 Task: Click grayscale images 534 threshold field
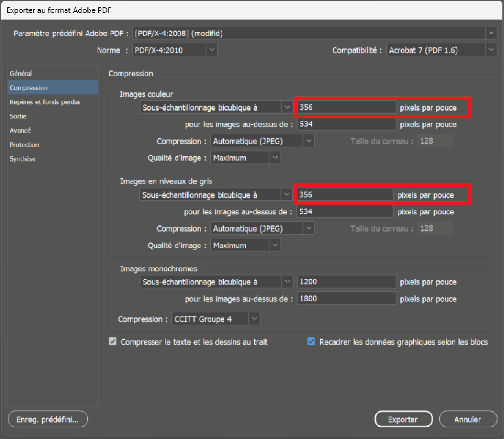(x=344, y=212)
